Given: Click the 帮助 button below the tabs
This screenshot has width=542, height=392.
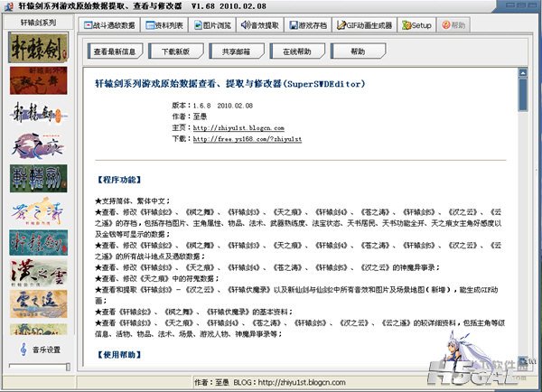Looking at the screenshot, I should 359,51.
